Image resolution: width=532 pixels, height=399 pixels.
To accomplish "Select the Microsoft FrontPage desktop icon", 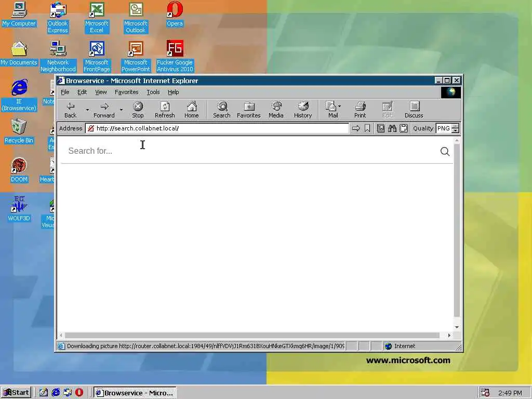I will pos(97,57).
